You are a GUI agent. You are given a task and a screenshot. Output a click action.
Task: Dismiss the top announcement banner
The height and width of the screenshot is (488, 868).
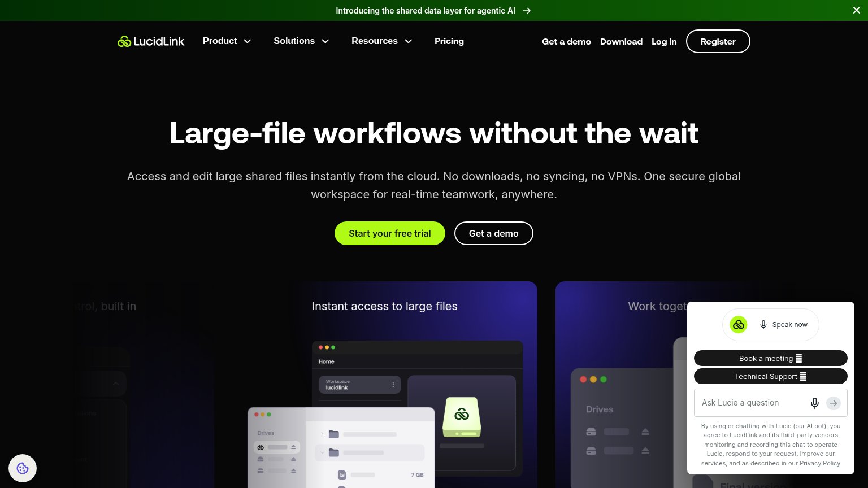click(857, 10)
